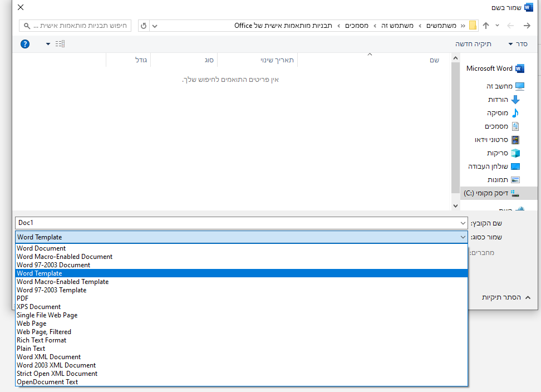The image size is (541, 392).
Task: Click the search magnifier icon
Action: click(x=27, y=26)
